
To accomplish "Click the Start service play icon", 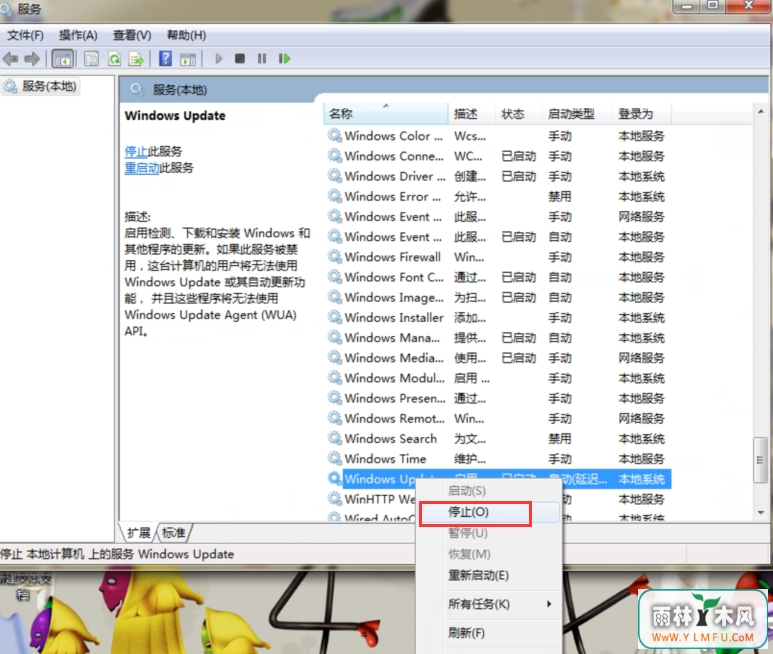I will click(219, 59).
